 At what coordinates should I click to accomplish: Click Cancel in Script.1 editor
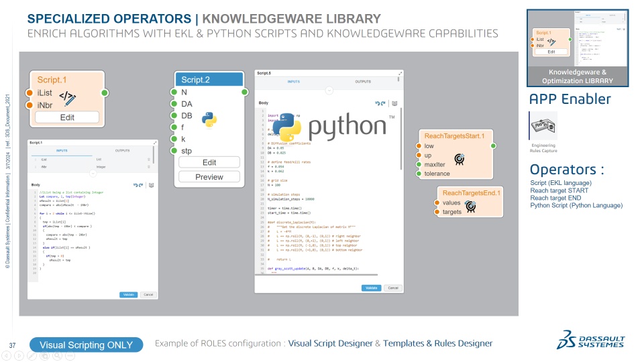148,295
